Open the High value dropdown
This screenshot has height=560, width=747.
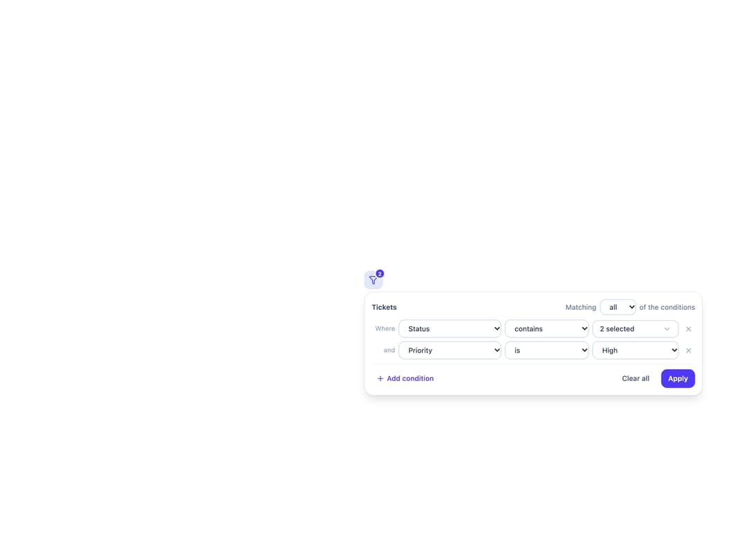tap(635, 350)
